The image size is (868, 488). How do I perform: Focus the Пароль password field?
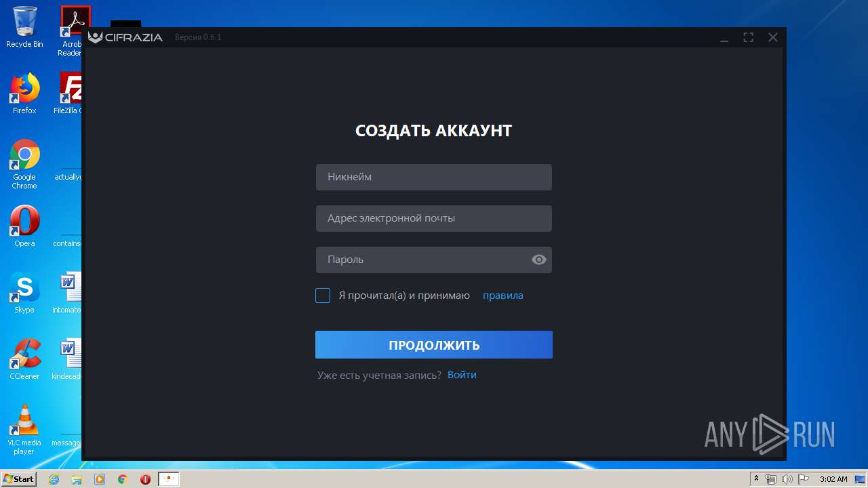coord(434,260)
